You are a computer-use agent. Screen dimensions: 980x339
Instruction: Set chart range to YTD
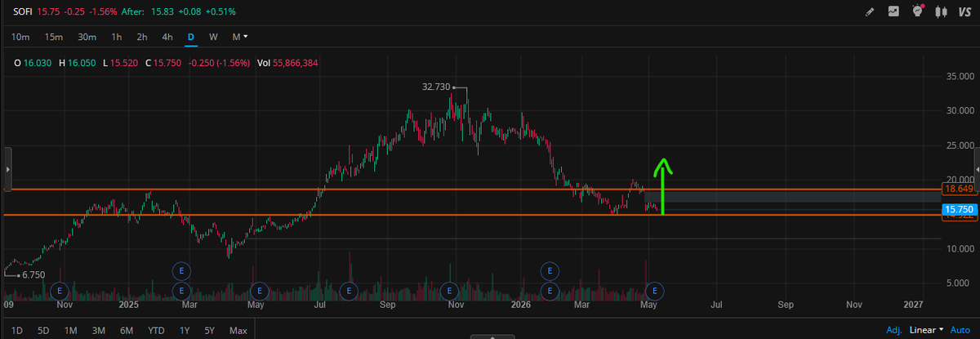156,330
